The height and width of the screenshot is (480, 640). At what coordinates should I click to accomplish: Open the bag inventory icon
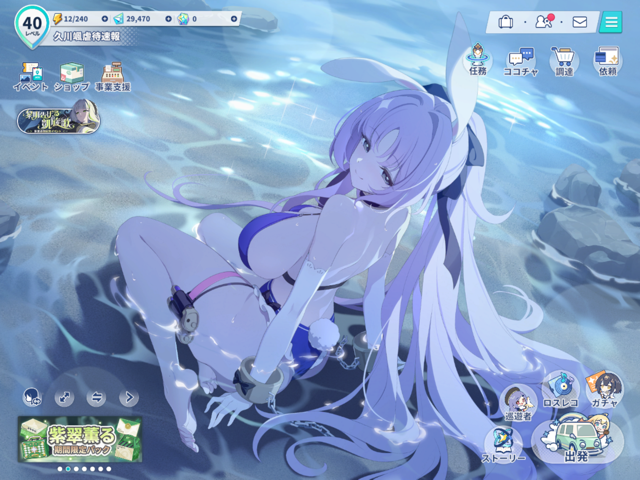coord(505,22)
